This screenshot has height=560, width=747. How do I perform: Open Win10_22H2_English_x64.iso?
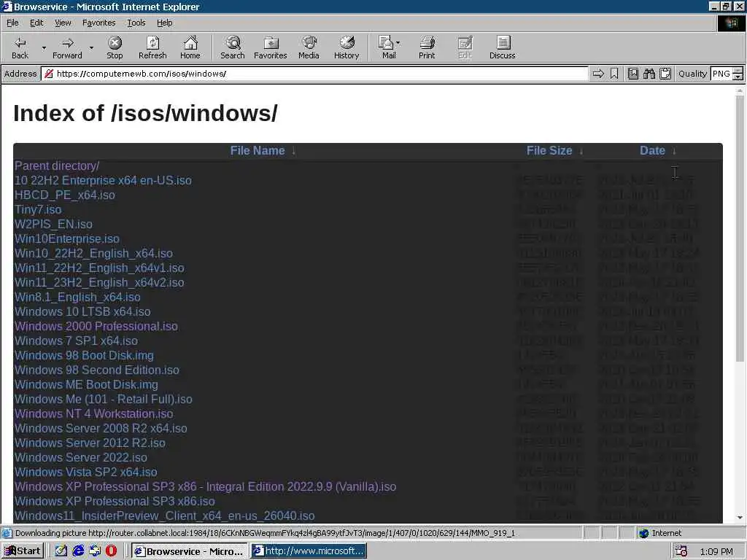(x=93, y=253)
